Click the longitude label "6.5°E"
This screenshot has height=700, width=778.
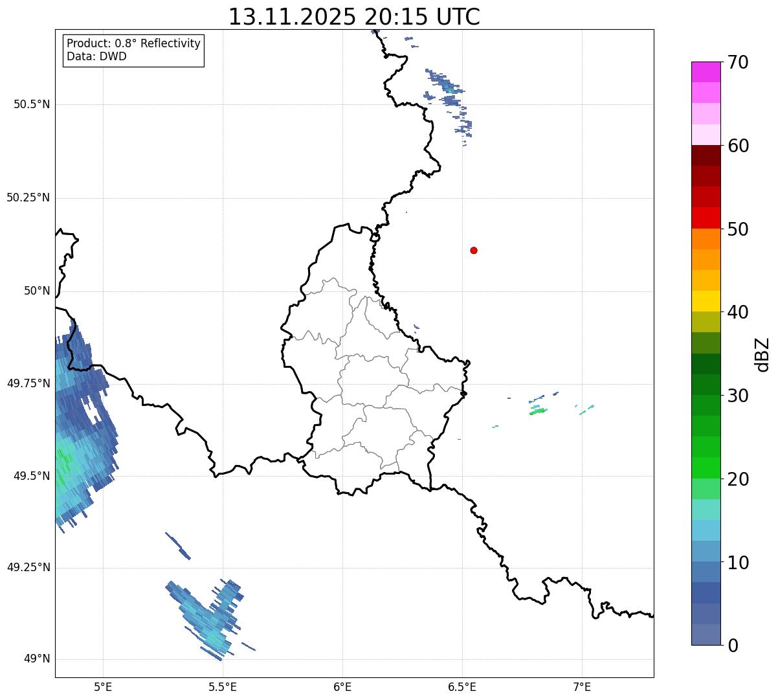click(x=462, y=686)
